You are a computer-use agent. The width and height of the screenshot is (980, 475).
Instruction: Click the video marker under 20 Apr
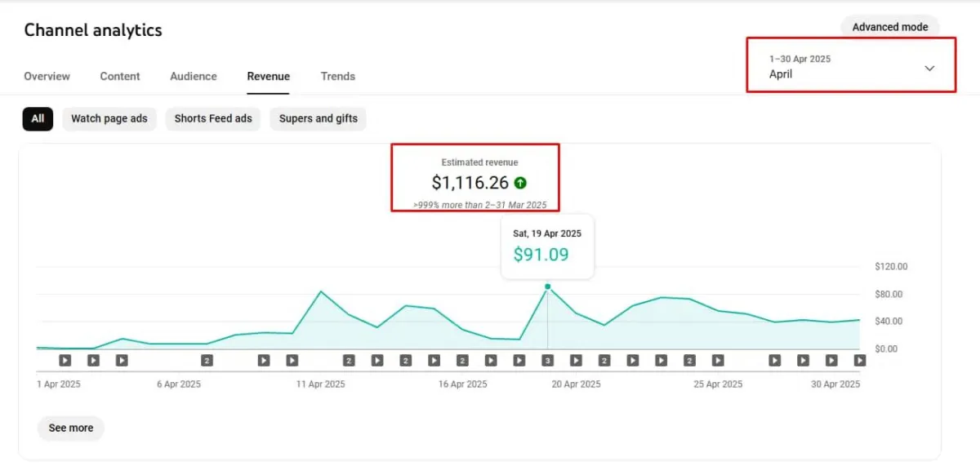(x=576, y=360)
